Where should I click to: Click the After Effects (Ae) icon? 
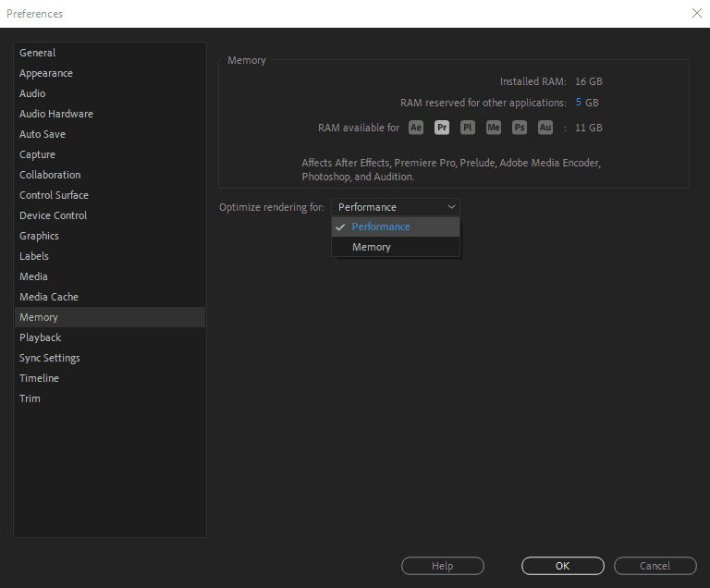tap(416, 128)
